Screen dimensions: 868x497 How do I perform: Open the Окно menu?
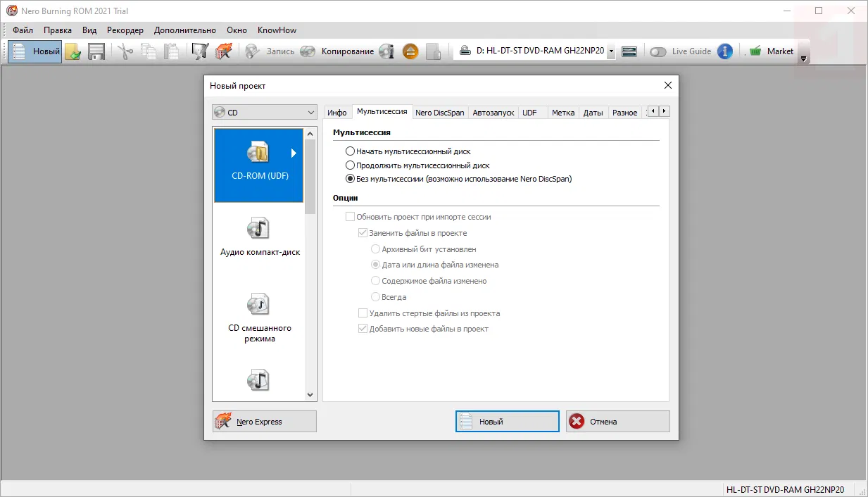[237, 30]
